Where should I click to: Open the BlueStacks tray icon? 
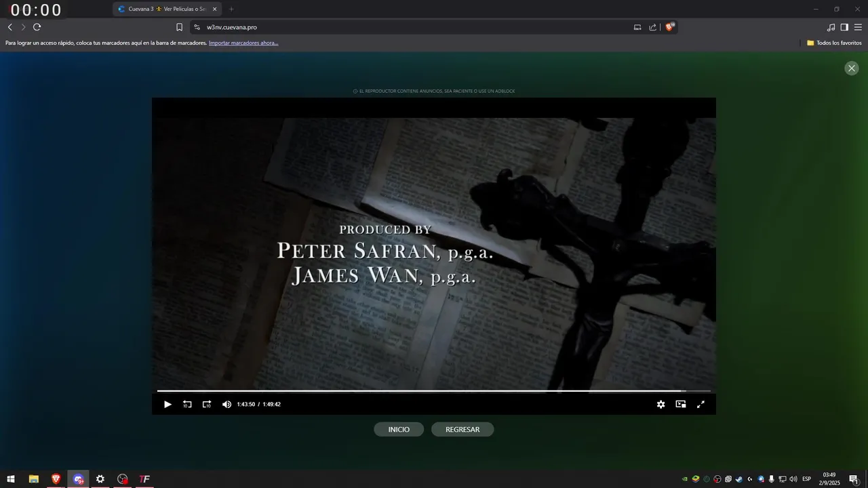[x=696, y=479]
